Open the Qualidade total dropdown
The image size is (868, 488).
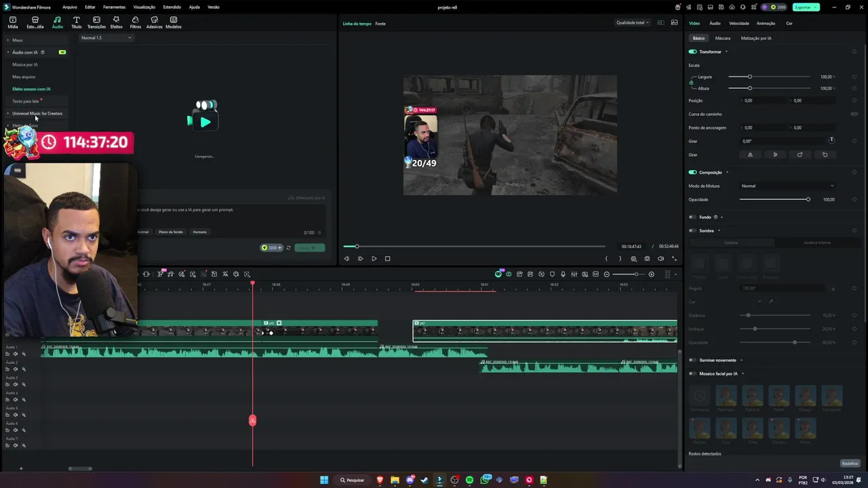pyautogui.click(x=632, y=22)
